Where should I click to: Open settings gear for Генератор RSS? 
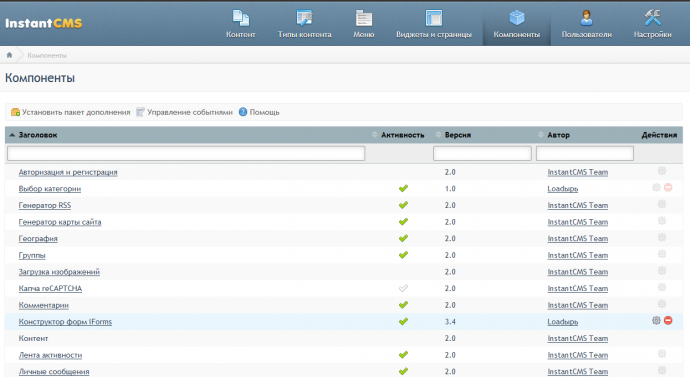tap(662, 204)
